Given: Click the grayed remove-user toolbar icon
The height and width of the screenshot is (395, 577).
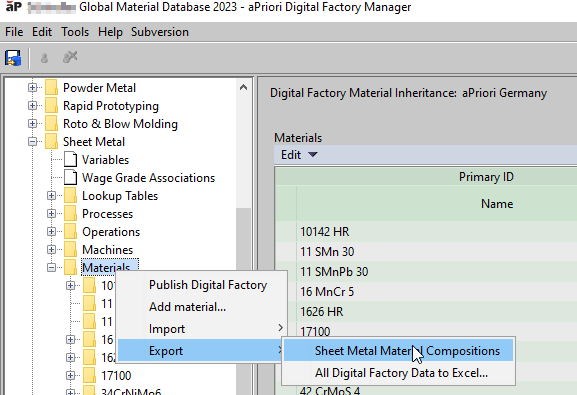Looking at the screenshot, I should coord(70,57).
